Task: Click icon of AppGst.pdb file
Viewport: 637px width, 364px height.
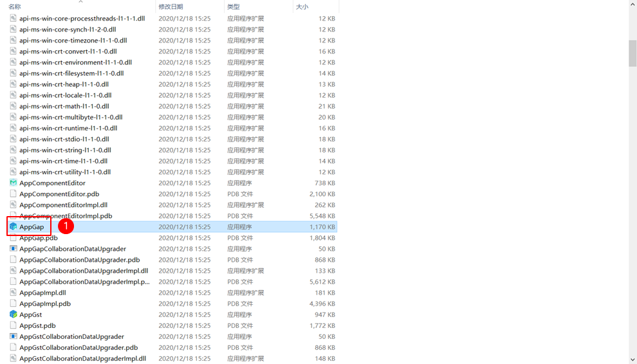Action: (x=14, y=325)
